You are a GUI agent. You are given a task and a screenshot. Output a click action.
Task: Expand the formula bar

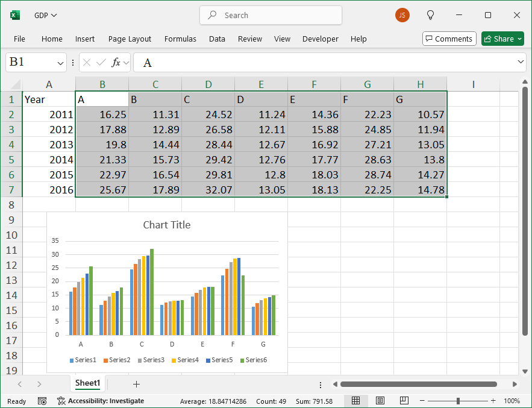[x=521, y=62]
